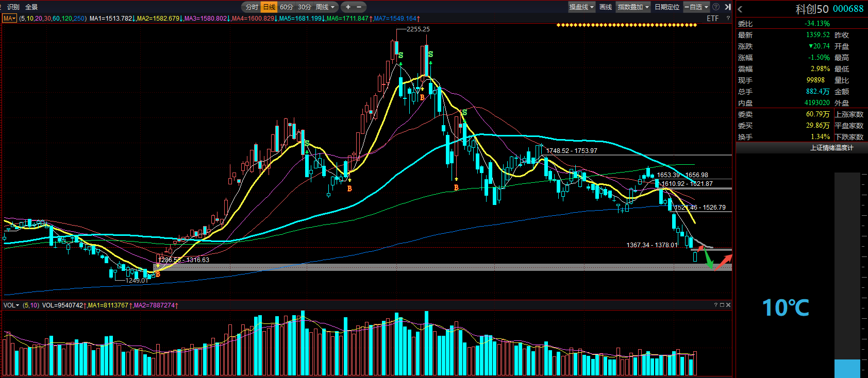868x378 pixels.
Task: Click the 最新 price value 1359.52
Action: pyautogui.click(x=818, y=35)
